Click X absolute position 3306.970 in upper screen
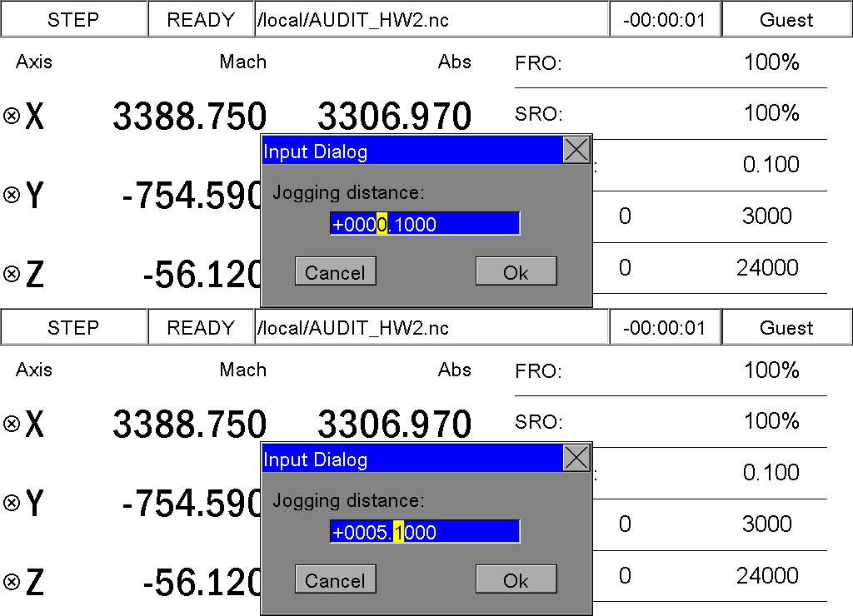The width and height of the screenshot is (853, 616). (394, 116)
